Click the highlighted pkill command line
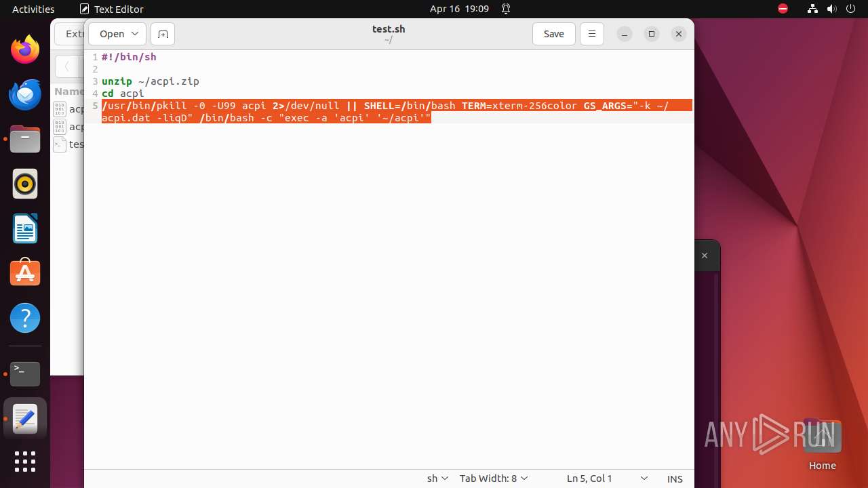The image size is (868, 488). [397, 112]
